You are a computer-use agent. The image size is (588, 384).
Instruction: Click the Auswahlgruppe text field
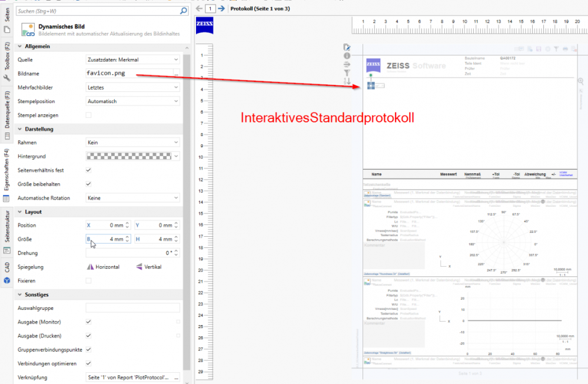pos(132,308)
